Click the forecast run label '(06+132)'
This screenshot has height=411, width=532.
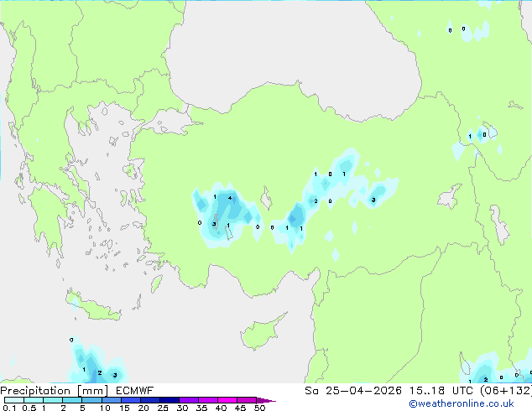(506, 391)
